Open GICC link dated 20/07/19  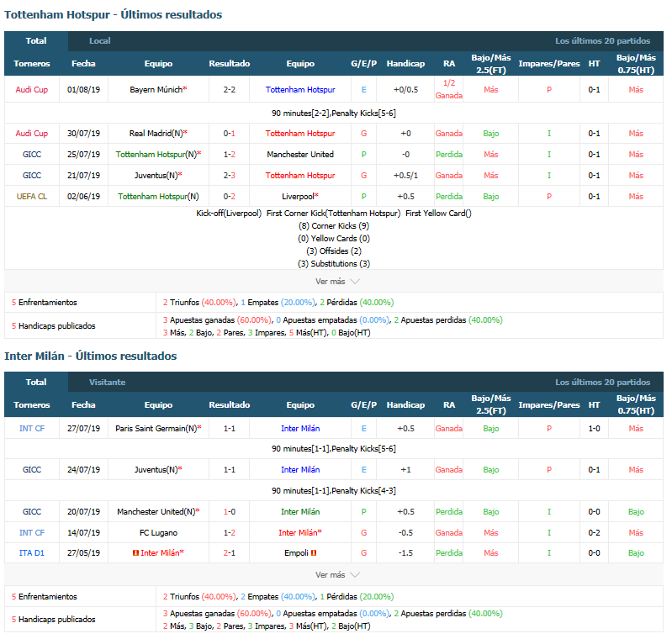32,512
